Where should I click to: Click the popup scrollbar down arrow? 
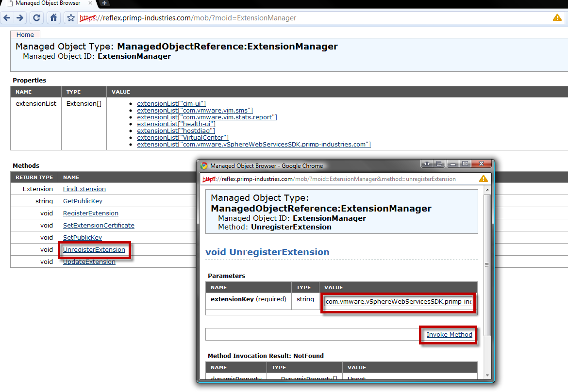pyautogui.click(x=487, y=376)
